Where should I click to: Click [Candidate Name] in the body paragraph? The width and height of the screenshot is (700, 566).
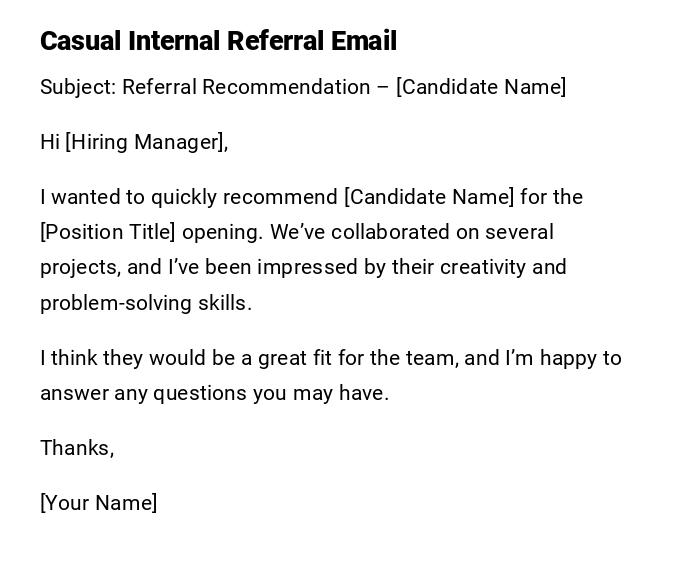coord(429,197)
